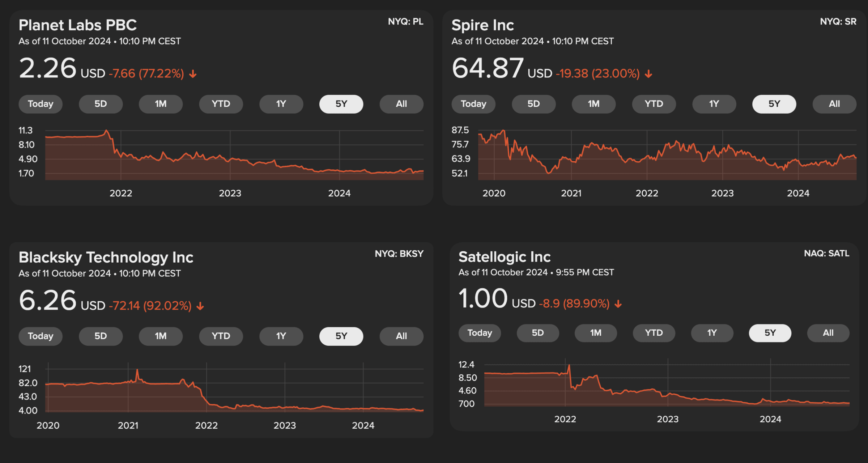Click the -72.14 (92.02%) change value
This screenshot has width=868, height=463.
150,306
